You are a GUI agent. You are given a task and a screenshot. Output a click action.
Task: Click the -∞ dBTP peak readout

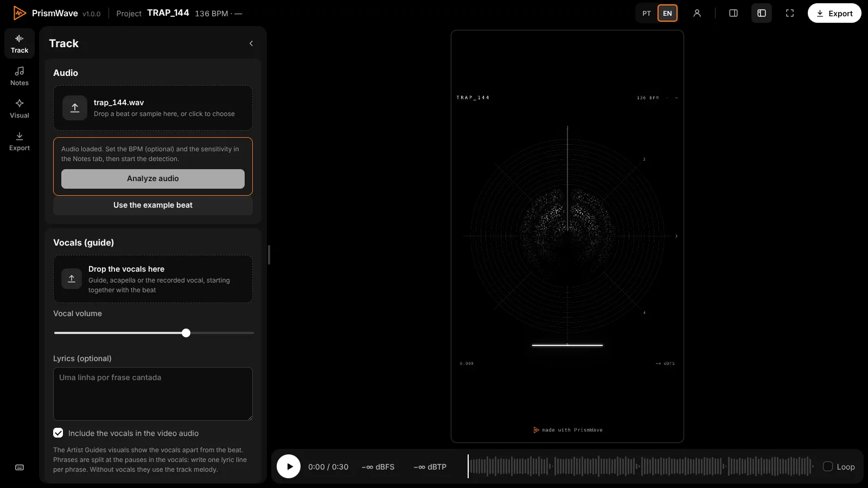(430, 467)
